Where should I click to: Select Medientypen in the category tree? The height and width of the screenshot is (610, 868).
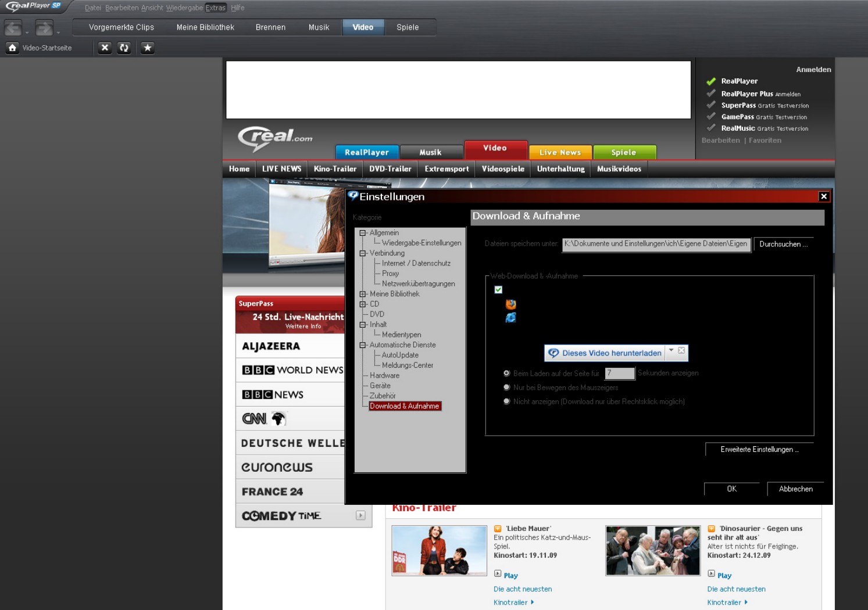[401, 335]
